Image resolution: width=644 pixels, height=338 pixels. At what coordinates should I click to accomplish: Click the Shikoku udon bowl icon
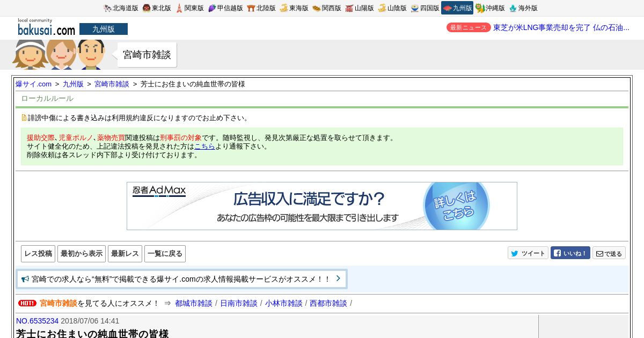coord(415,8)
